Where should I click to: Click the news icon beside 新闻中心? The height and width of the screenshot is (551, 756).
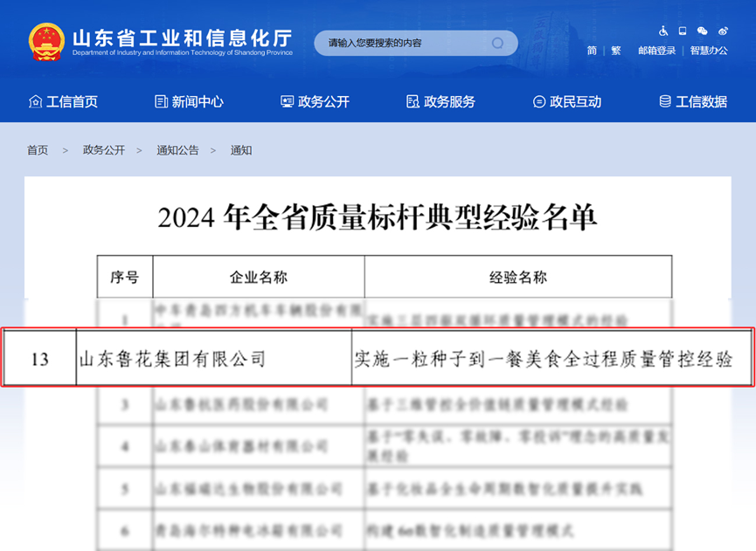pyautogui.click(x=161, y=101)
